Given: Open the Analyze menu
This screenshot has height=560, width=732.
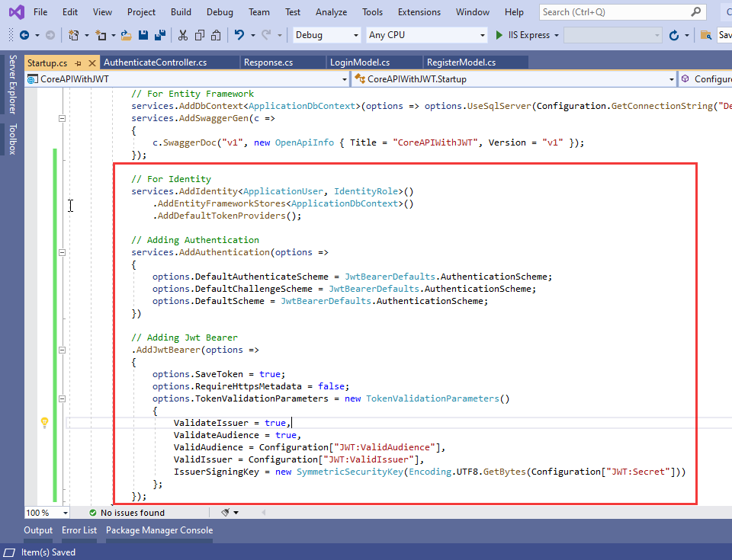Looking at the screenshot, I should click(x=331, y=12).
